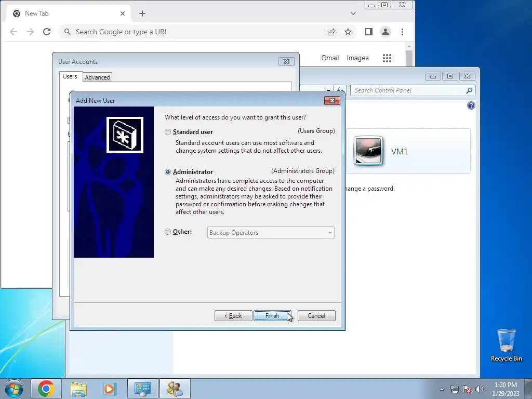
Task: Share this page icon in Chrome
Action: point(331,32)
